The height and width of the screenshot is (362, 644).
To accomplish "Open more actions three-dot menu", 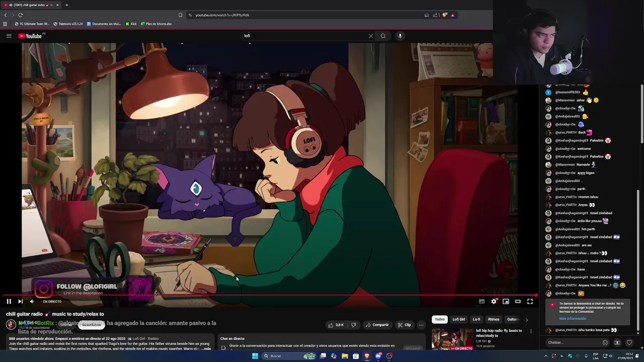I will (x=421, y=325).
